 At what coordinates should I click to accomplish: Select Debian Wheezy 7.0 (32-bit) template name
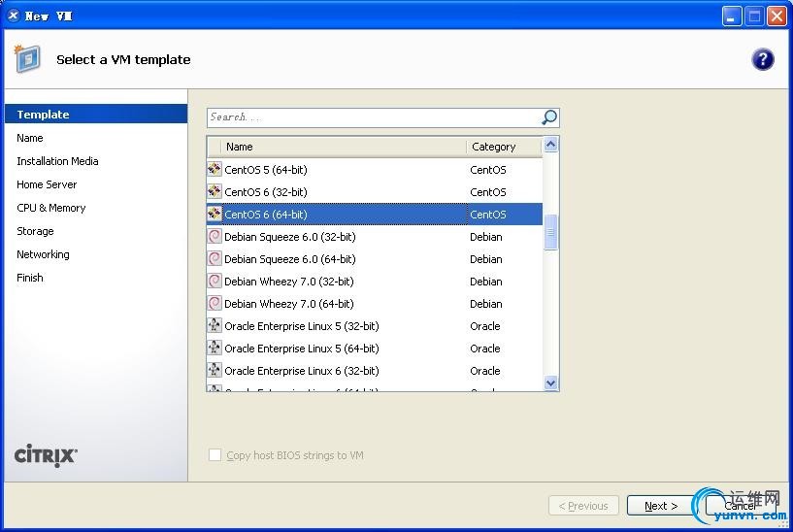[289, 281]
